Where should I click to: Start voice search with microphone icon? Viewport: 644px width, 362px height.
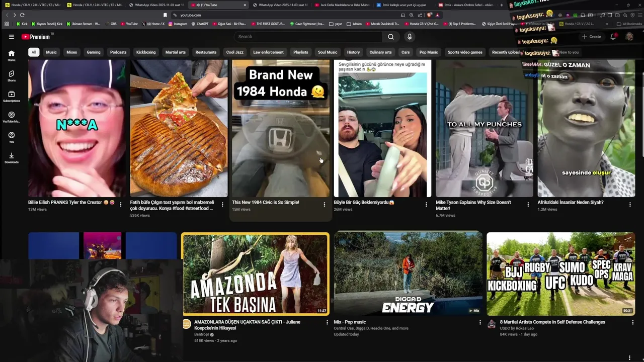(410, 37)
